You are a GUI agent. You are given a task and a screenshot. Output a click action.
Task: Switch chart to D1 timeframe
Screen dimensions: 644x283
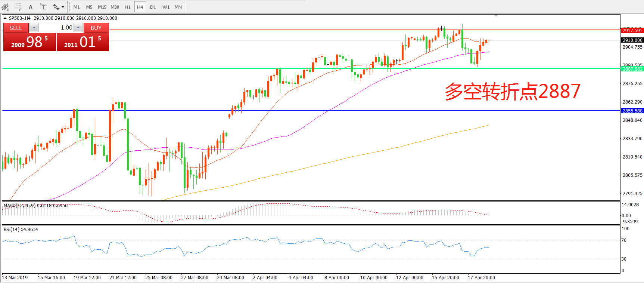[x=153, y=7]
